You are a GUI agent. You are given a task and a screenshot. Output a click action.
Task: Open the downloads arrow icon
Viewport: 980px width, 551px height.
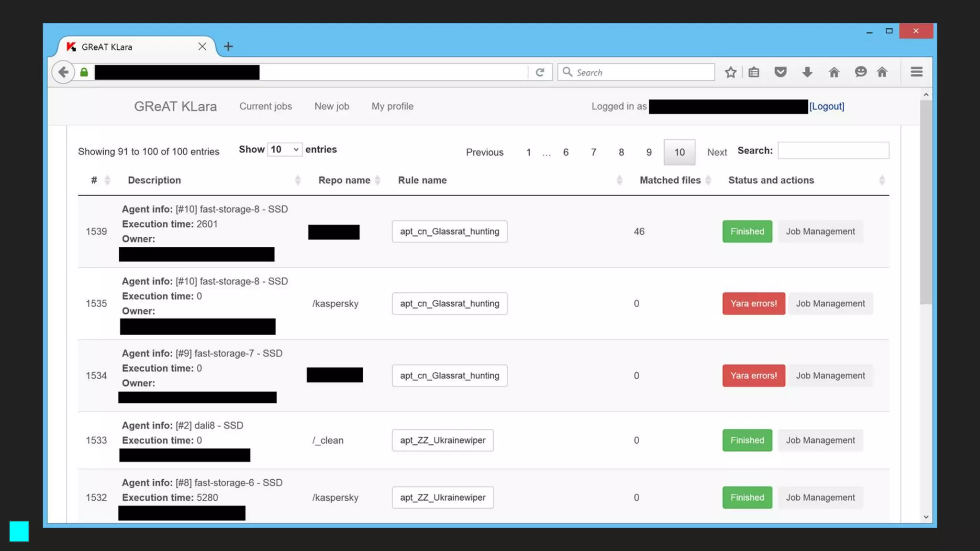807,72
